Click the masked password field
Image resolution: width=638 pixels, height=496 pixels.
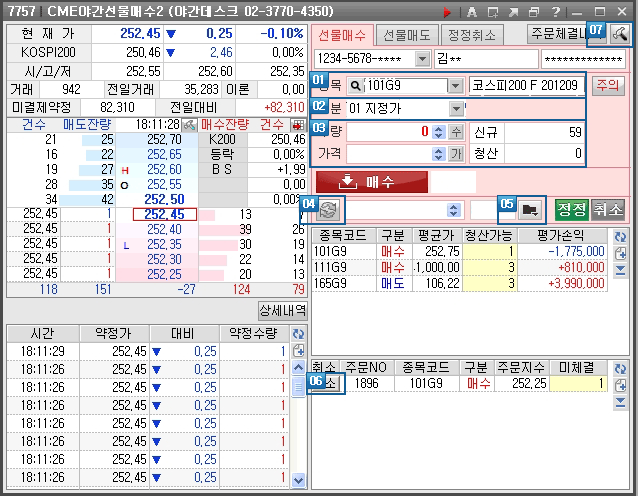click(x=583, y=59)
